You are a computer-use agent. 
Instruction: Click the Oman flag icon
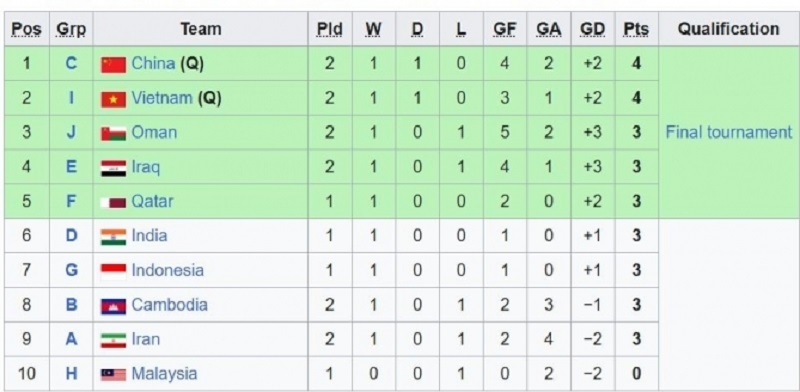point(113,134)
